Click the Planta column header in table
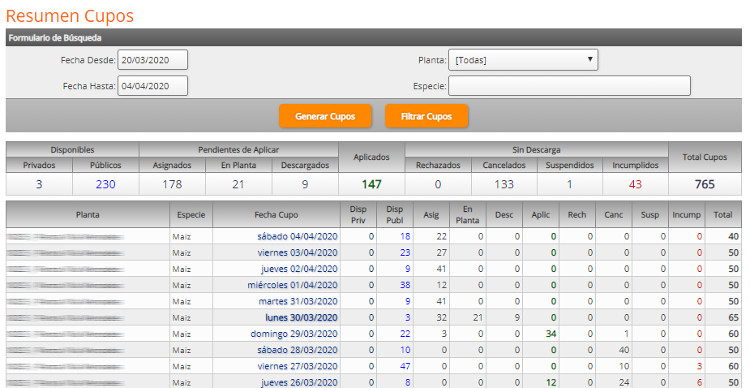The width and height of the screenshot is (750, 388). point(88,215)
